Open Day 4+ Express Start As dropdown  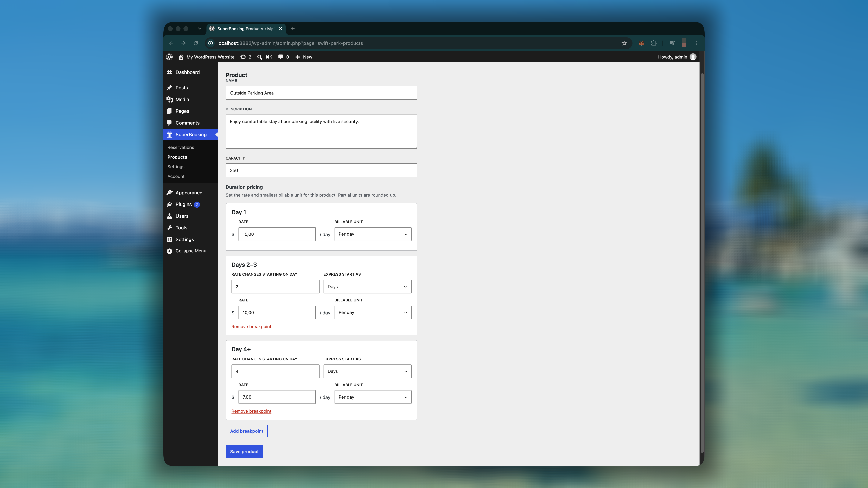click(367, 371)
